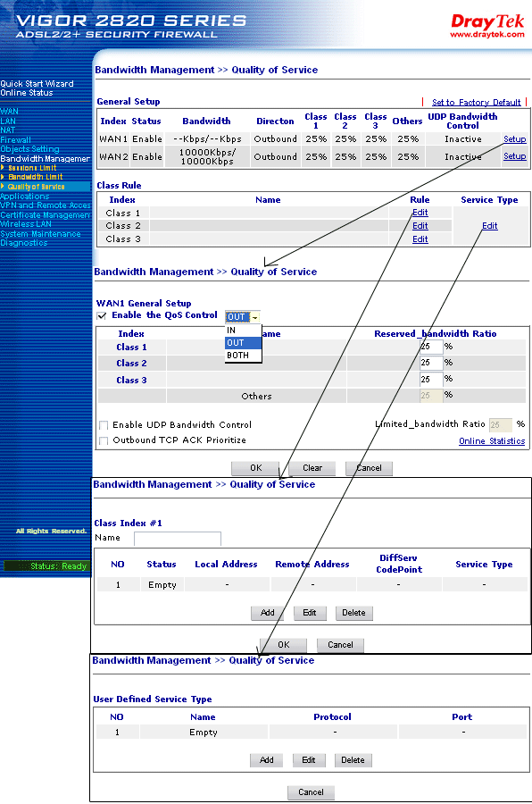This screenshot has height=804, width=532.
Task: Open Wireless LAN menu
Action: pyautogui.click(x=26, y=224)
